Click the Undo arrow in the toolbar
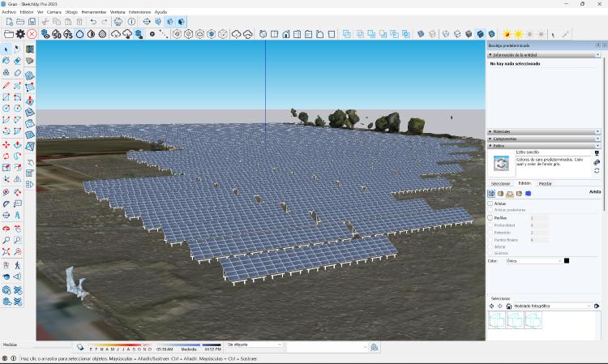This screenshot has height=364, width=608. coord(93,22)
